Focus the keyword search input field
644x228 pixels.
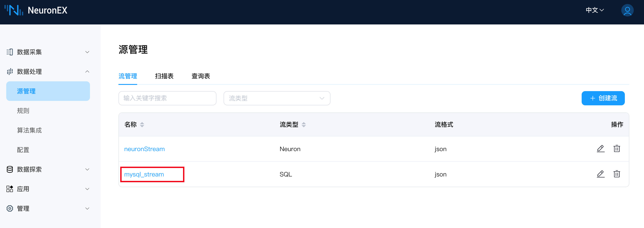[x=167, y=98]
